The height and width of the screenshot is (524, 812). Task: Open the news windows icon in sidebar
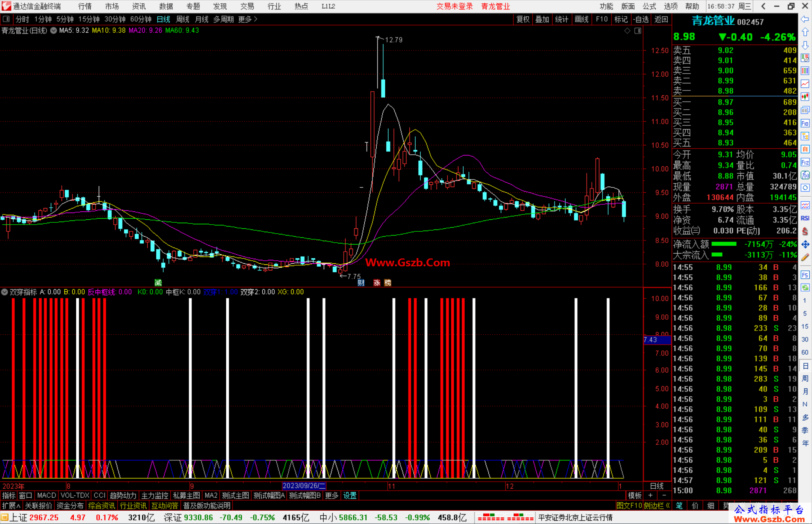pos(805,110)
